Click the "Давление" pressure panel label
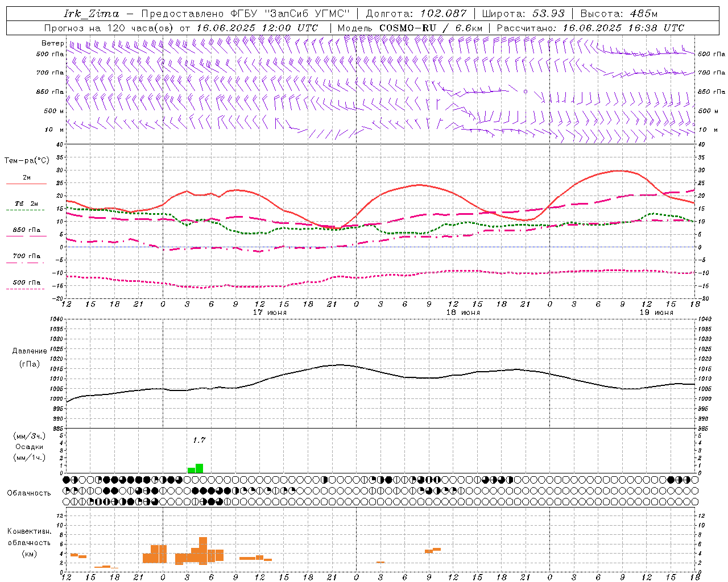 [x=30, y=351]
